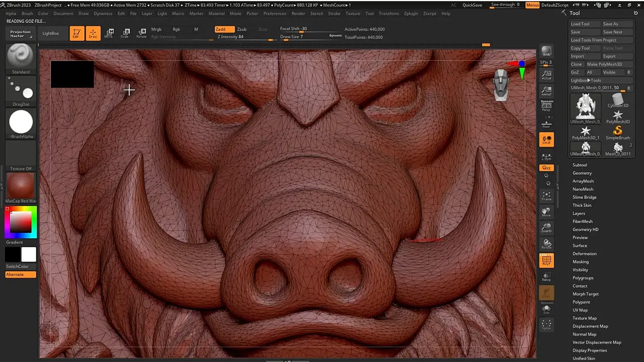Click the LightBox button
Viewport: 644px width, 362px height.
(51, 33)
